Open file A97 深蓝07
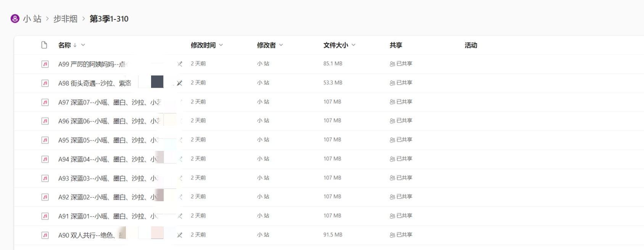This screenshot has height=250, width=644. point(109,102)
